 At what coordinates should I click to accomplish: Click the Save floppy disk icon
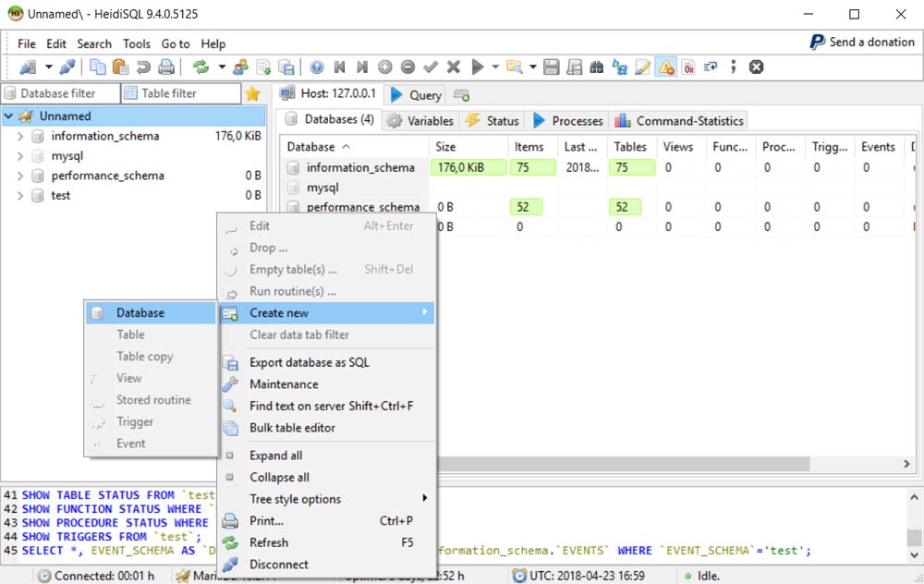coord(552,67)
